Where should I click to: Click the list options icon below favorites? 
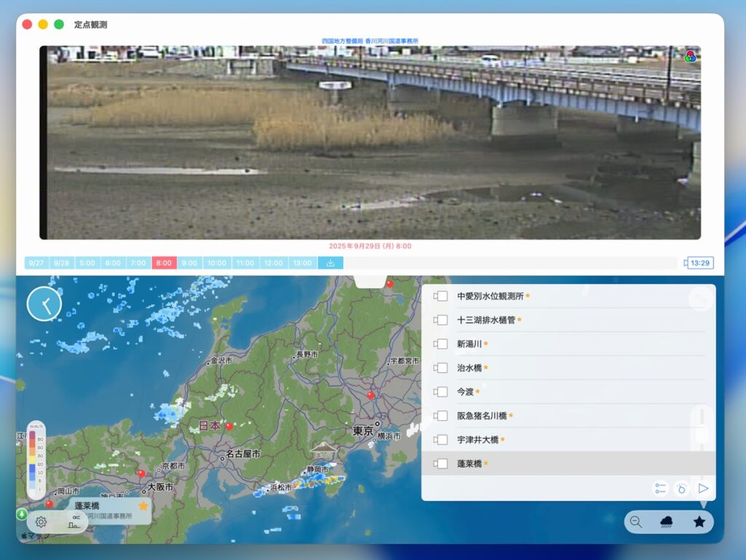coord(660,489)
